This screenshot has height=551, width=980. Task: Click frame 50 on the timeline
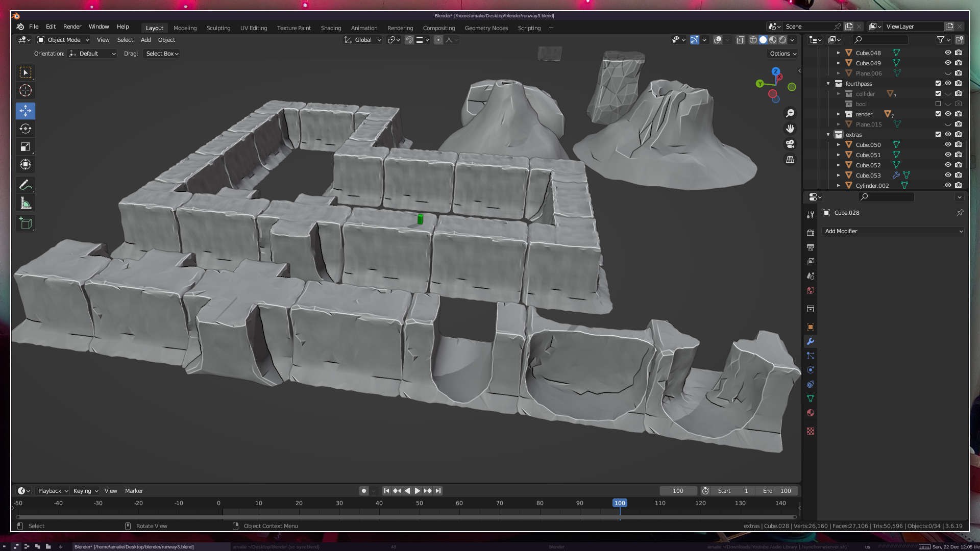coord(419,504)
